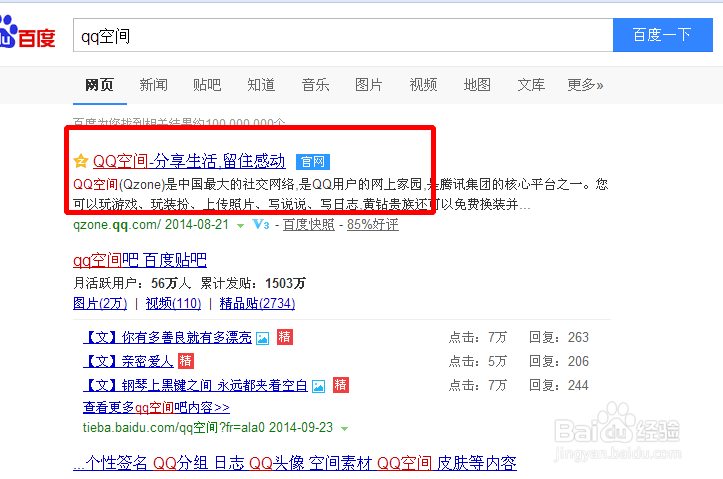Switch to the 新闻 tab
Image resolution: width=723 pixels, height=479 pixels.
tap(154, 85)
